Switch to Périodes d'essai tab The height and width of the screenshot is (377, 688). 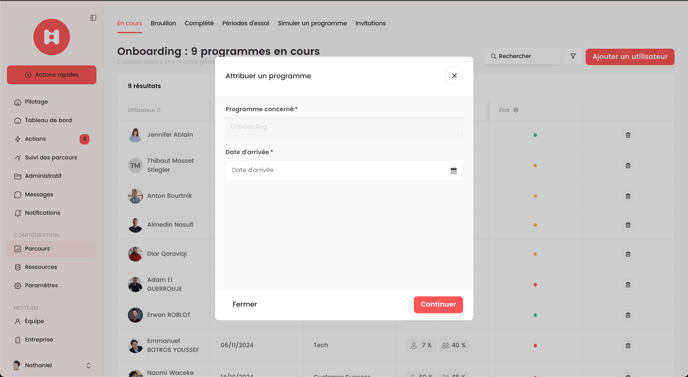coord(246,23)
